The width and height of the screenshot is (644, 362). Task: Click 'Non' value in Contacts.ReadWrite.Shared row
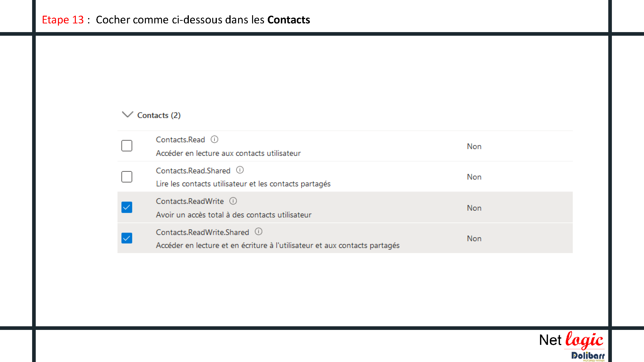[x=474, y=239]
